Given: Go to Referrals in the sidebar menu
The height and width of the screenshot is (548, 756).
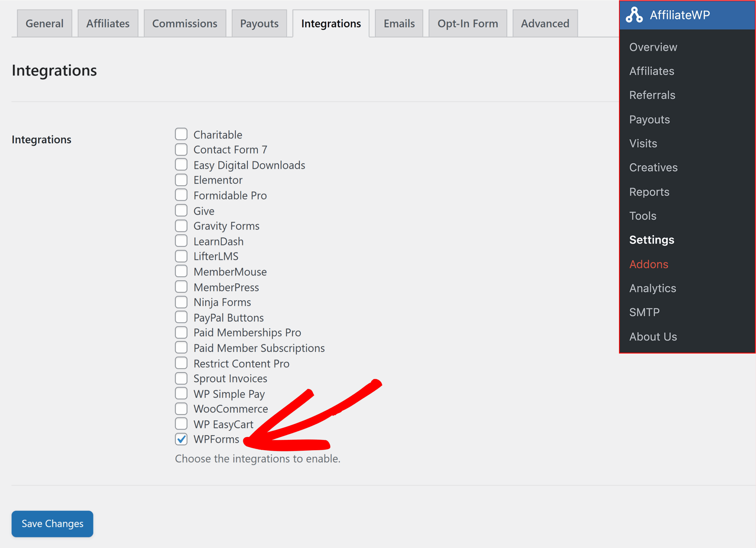Looking at the screenshot, I should (x=652, y=95).
